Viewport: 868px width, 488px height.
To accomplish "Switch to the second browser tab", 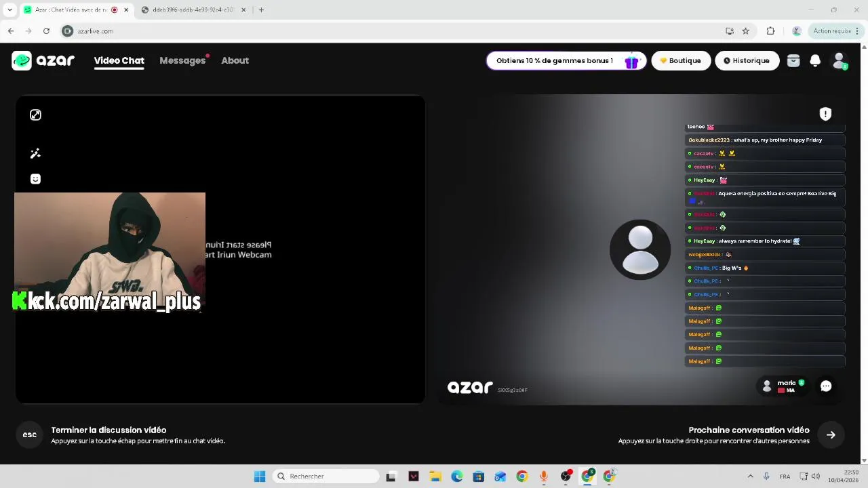I will tap(192, 9).
